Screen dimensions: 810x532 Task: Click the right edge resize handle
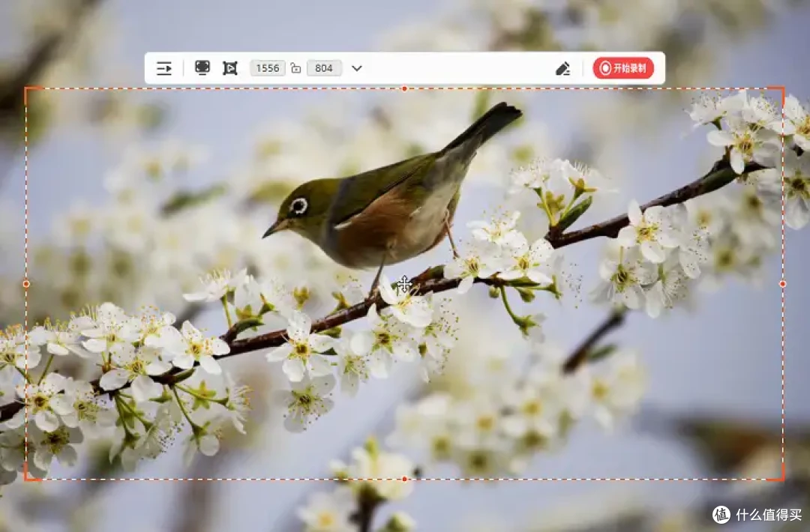[782, 284]
